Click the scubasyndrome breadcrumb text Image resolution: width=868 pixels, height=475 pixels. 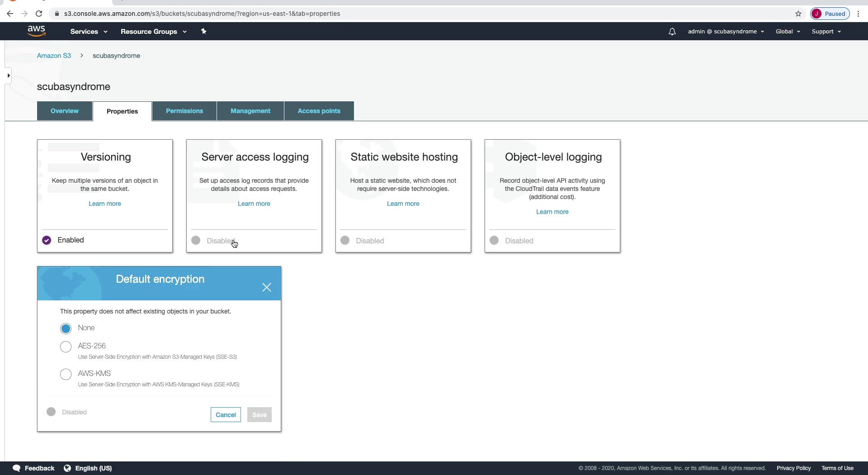click(x=116, y=56)
